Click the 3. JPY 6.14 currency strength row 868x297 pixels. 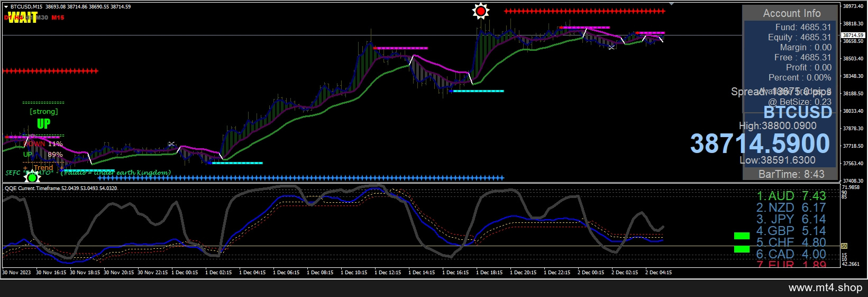coord(791,219)
